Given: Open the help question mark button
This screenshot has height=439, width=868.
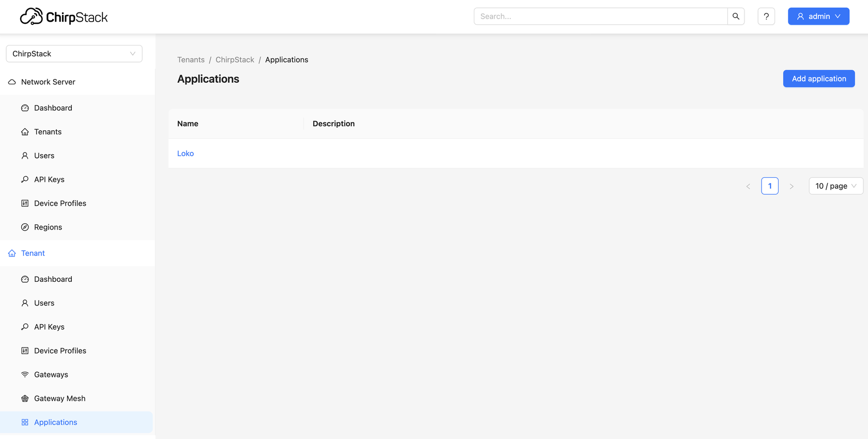Looking at the screenshot, I should (766, 16).
